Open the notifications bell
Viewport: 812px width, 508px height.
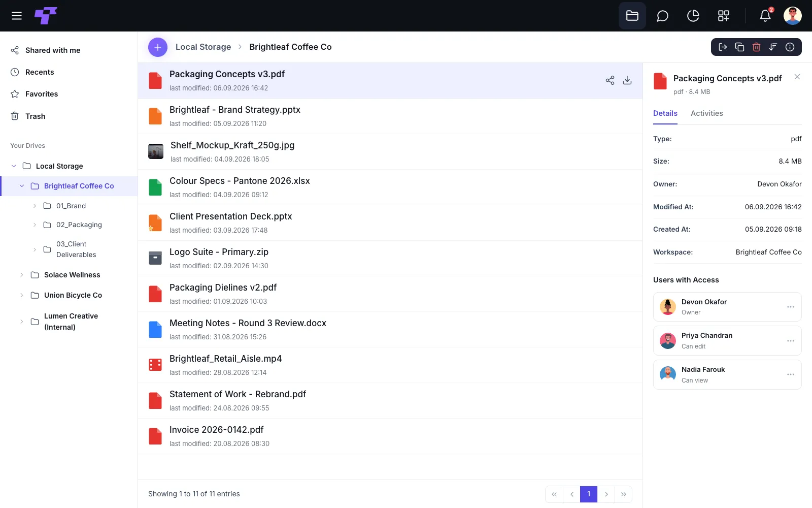coord(765,16)
